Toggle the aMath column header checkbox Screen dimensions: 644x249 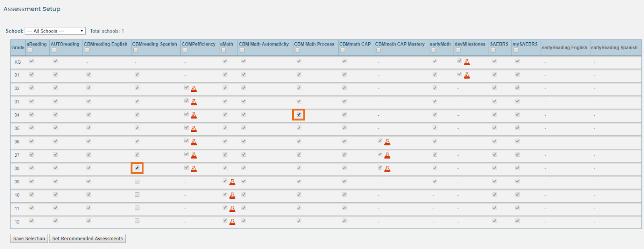223,50
